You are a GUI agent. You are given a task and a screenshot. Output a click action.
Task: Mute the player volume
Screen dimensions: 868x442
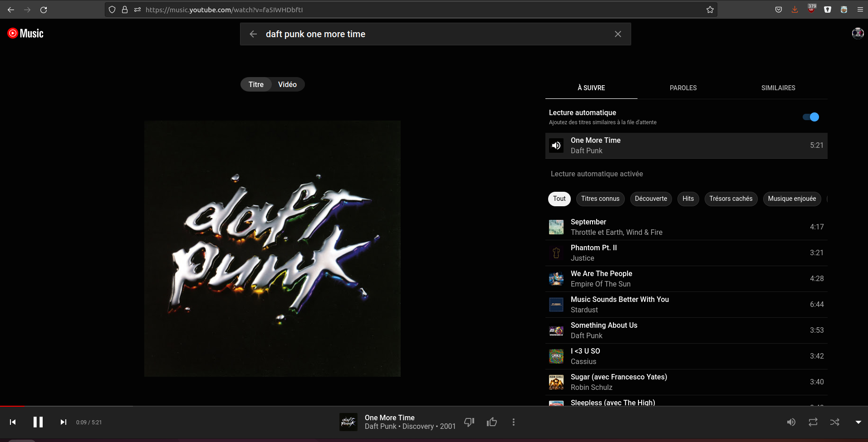pyautogui.click(x=791, y=422)
